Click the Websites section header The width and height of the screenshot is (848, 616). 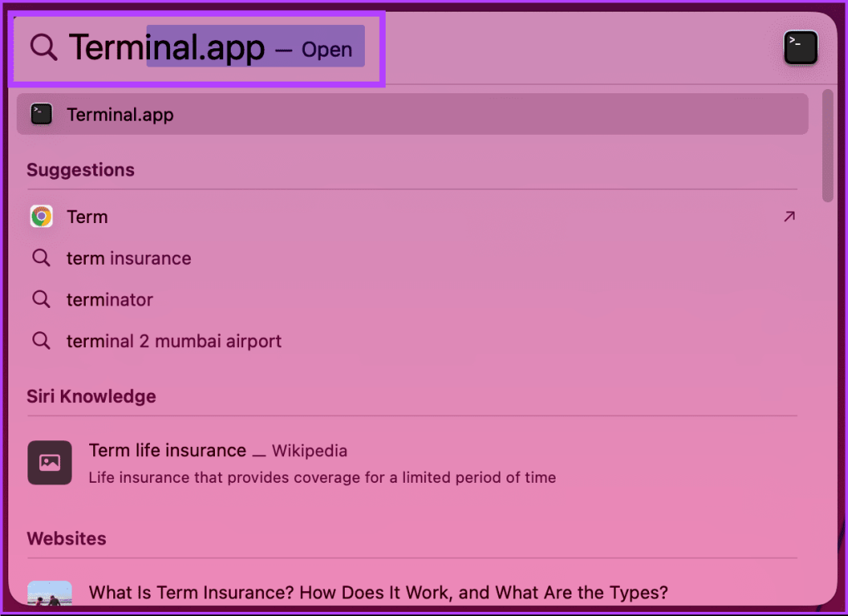point(67,539)
